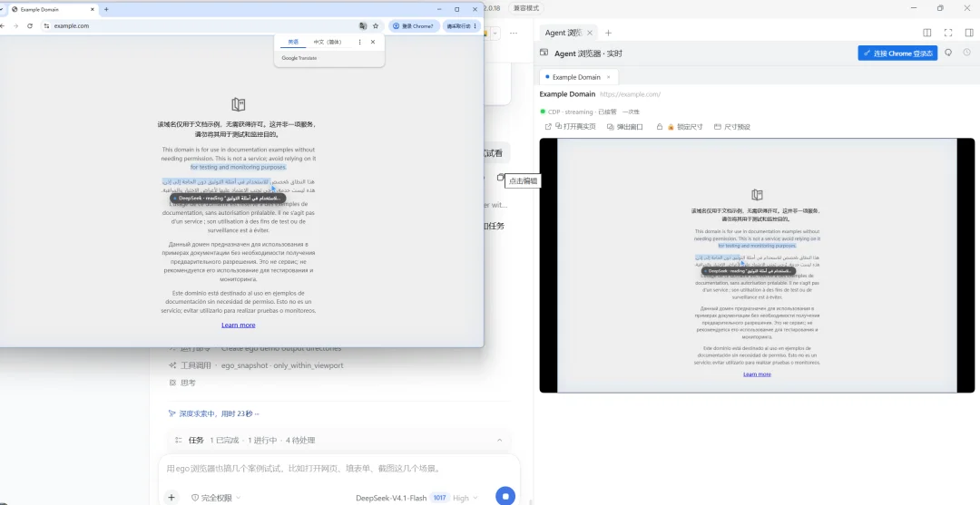Image resolution: width=980 pixels, height=505 pixels.
Task: Open the dropdown arrow beside the more menu
Action: 495,33
